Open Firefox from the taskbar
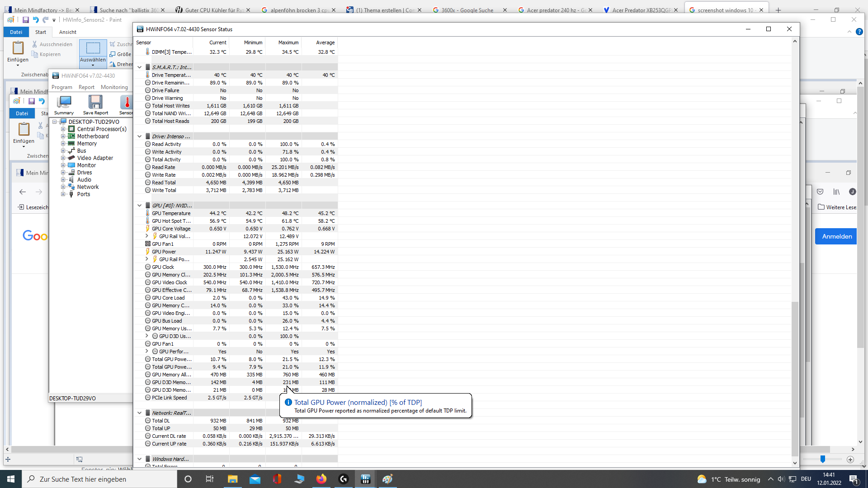This screenshot has width=868, height=488. (321, 479)
